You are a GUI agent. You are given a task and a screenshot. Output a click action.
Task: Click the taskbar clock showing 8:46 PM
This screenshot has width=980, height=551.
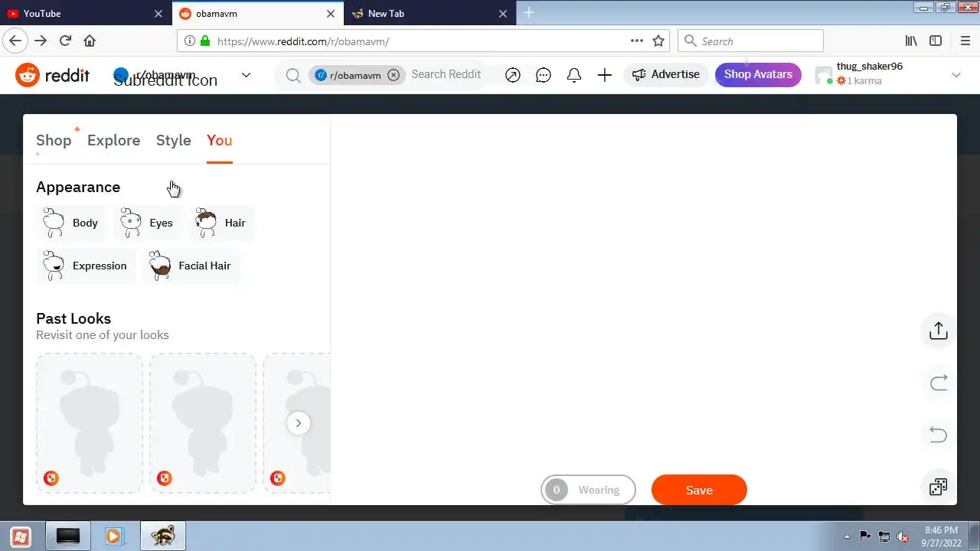(941, 536)
